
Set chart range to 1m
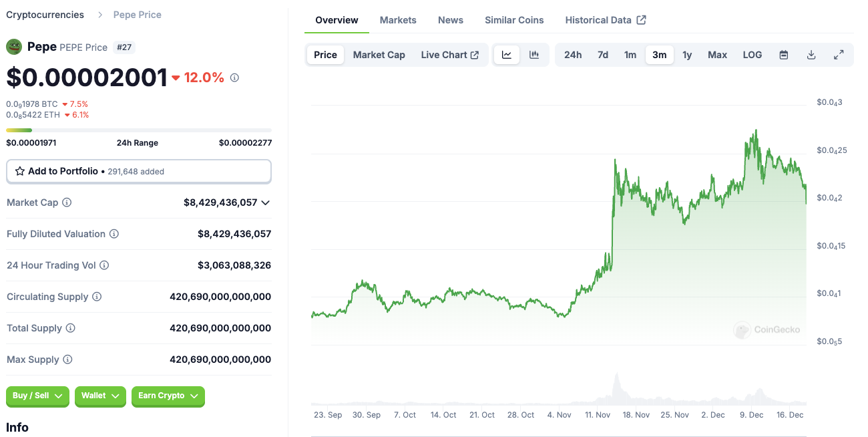click(x=630, y=55)
